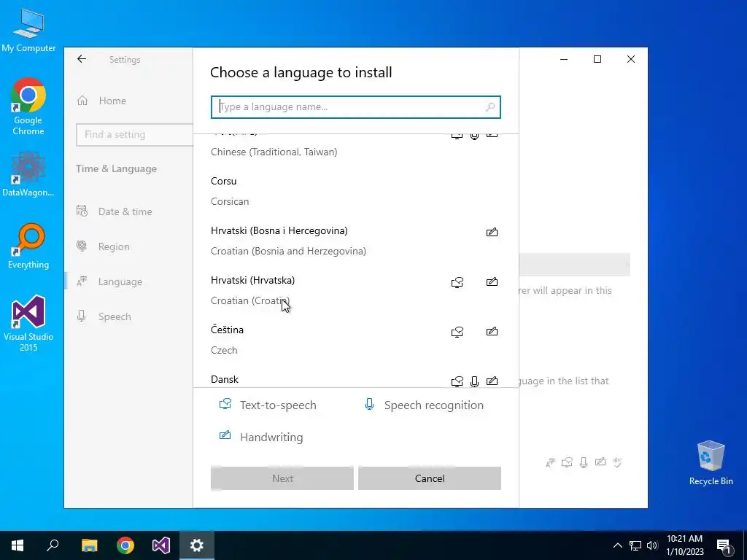Click handwriting icon for Hrvatski (Bosna i Hercegovina)
Image resolution: width=747 pixels, height=560 pixels.
pos(492,233)
